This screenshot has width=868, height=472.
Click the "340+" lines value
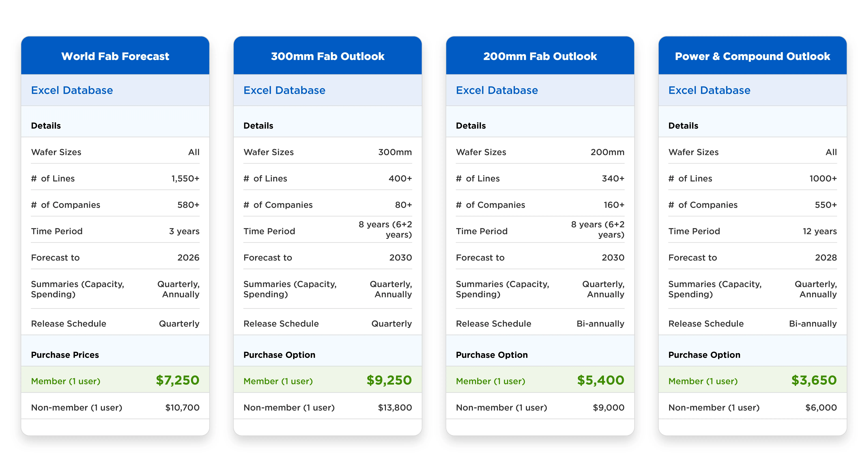[x=613, y=178]
